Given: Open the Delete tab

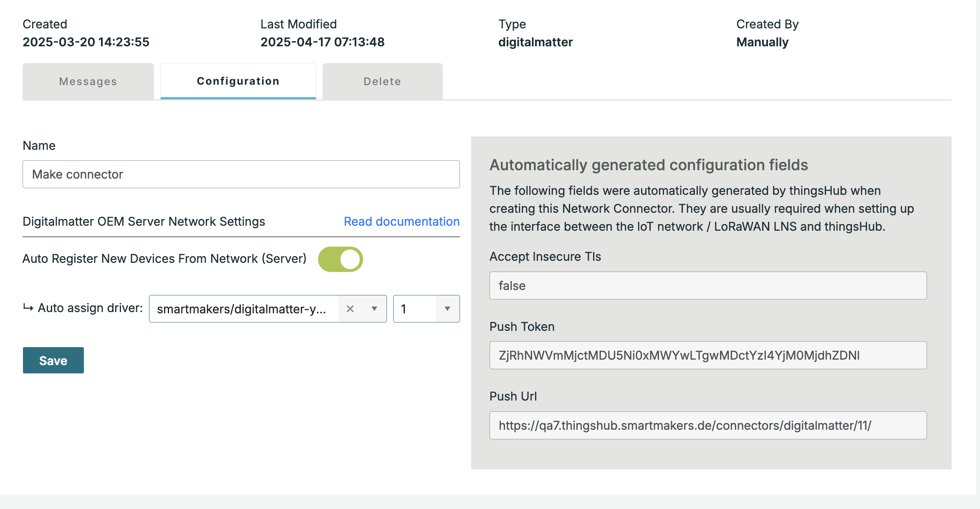Looking at the screenshot, I should 382,81.
